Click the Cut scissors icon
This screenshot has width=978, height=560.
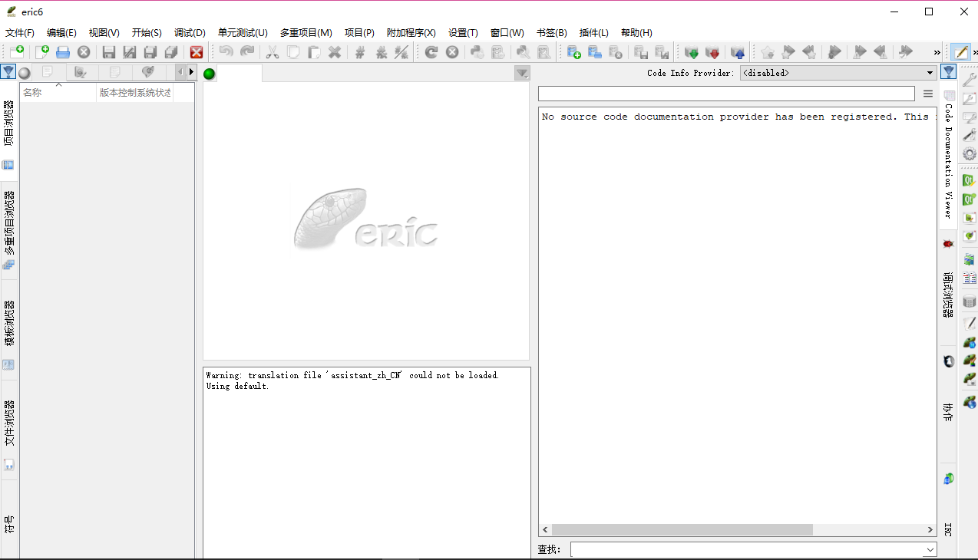coord(273,52)
